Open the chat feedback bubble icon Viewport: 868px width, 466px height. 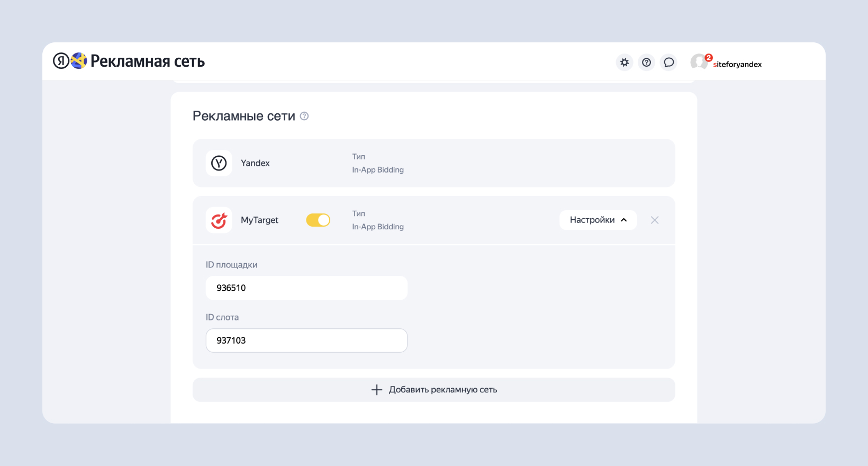pos(668,62)
